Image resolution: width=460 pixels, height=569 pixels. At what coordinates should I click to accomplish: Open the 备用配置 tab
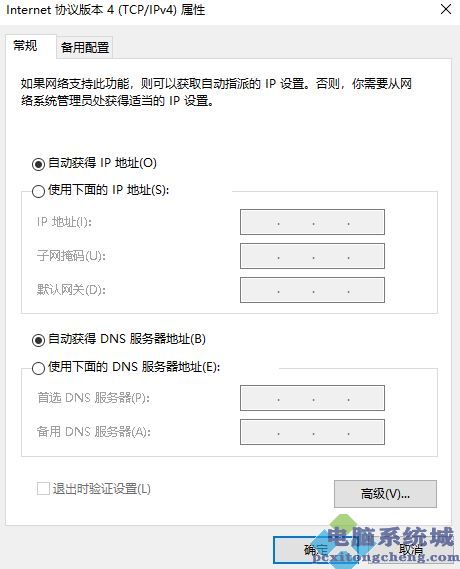(85, 47)
